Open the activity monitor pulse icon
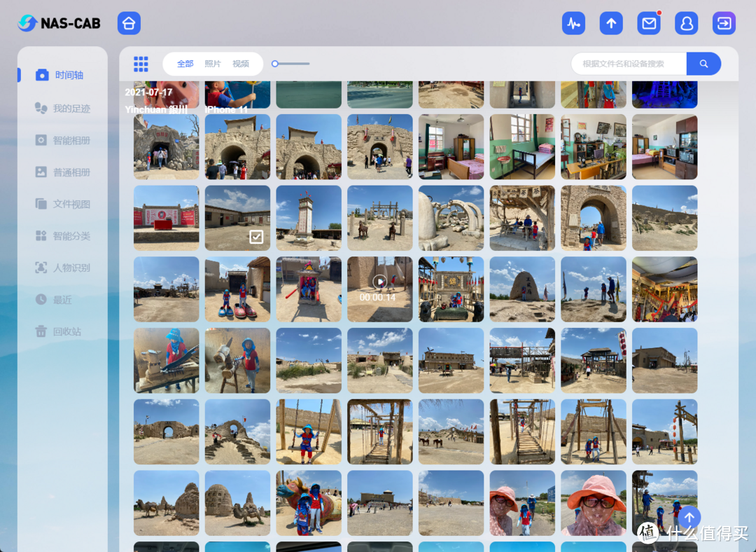The height and width of the screenshot is (552, 756). (x=573, y=23)
